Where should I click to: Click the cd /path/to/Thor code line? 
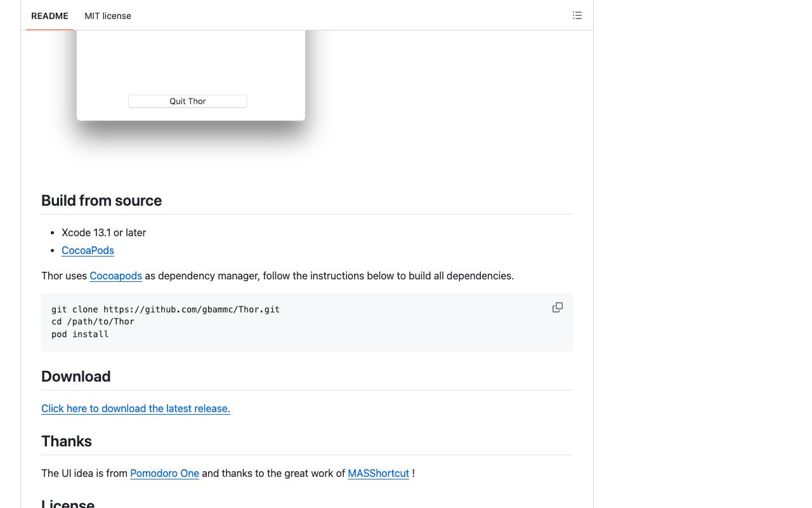(93, 321)
